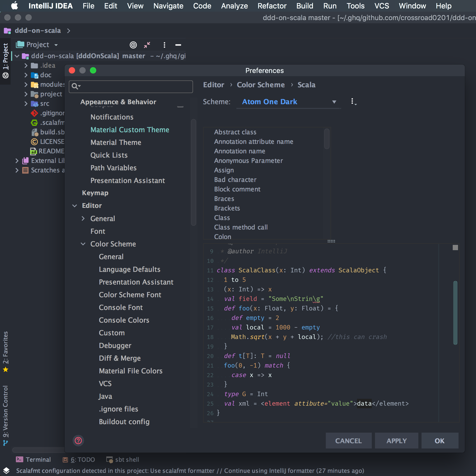Click the Preferences search field
This screenshot has height=476, width=476.
[131, 86]
